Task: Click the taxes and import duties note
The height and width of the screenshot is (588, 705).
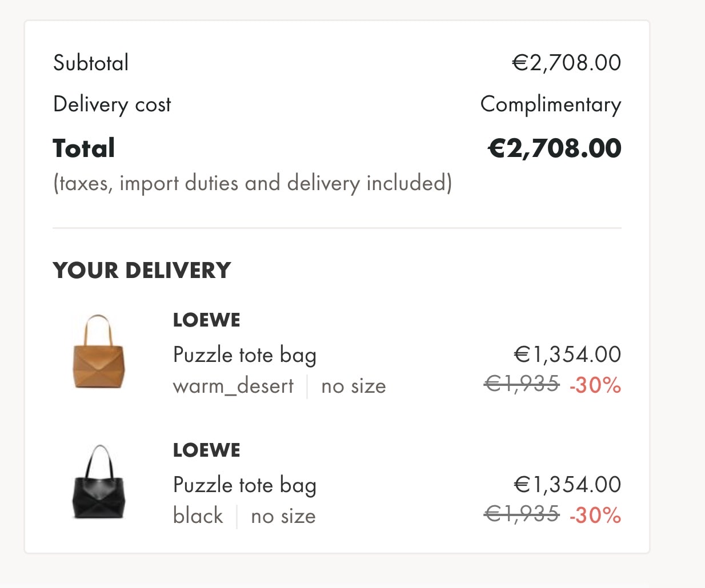Action: click(x=252, y=183)
